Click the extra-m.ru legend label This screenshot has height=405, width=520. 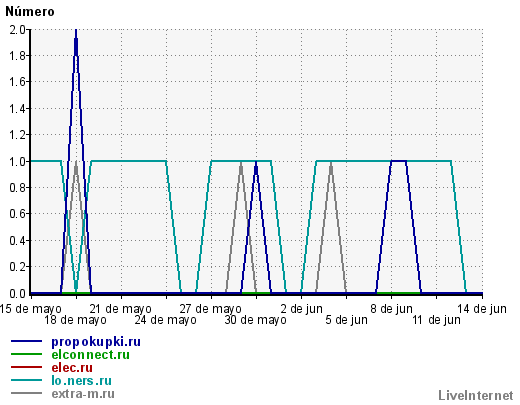[x=83, y=394]
